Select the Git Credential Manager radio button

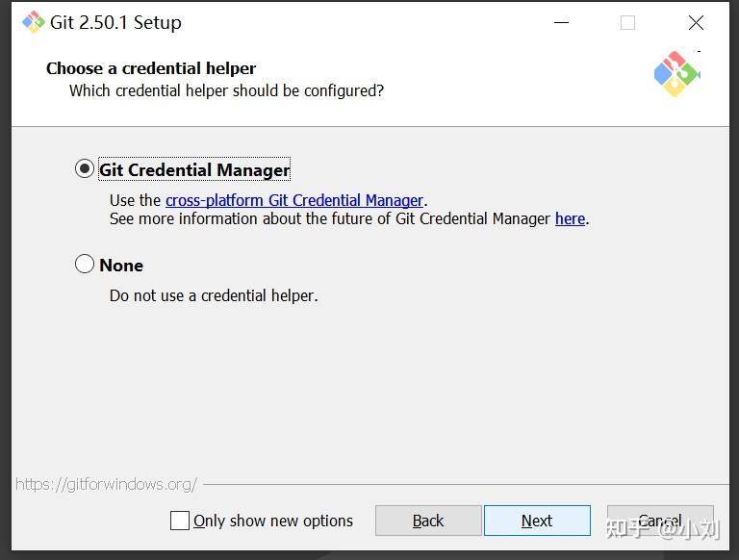tap(85, 169)
